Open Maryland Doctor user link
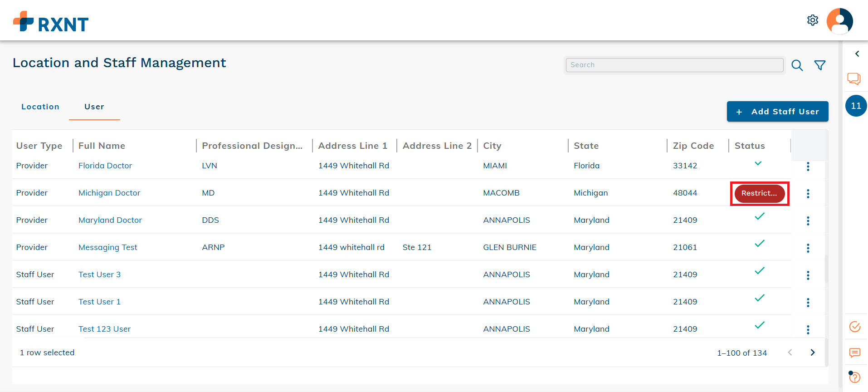 coord(110,220)
